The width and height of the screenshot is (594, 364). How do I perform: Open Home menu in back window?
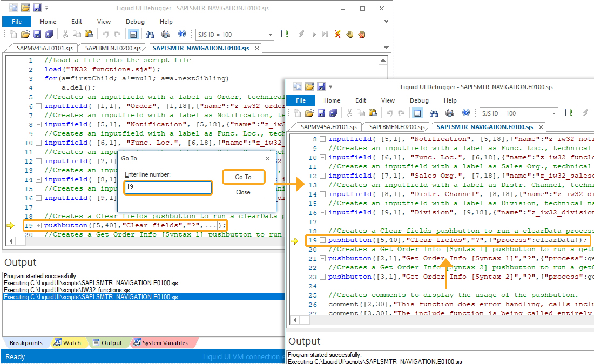[x=48, y=22]
